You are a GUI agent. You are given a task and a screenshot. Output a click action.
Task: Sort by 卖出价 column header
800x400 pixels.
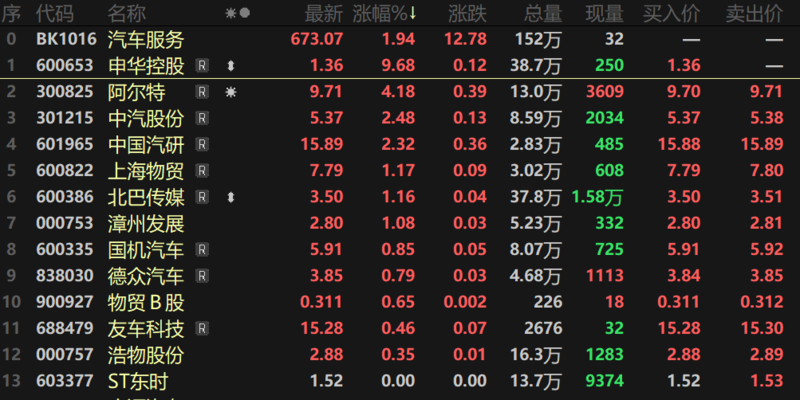[754, 14]
